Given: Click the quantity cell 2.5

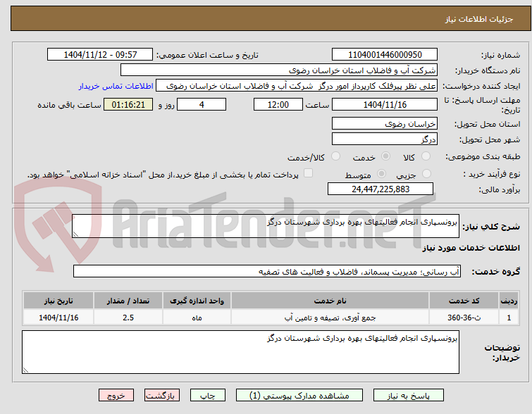Looking at the screenshot, I should (128, 318).
